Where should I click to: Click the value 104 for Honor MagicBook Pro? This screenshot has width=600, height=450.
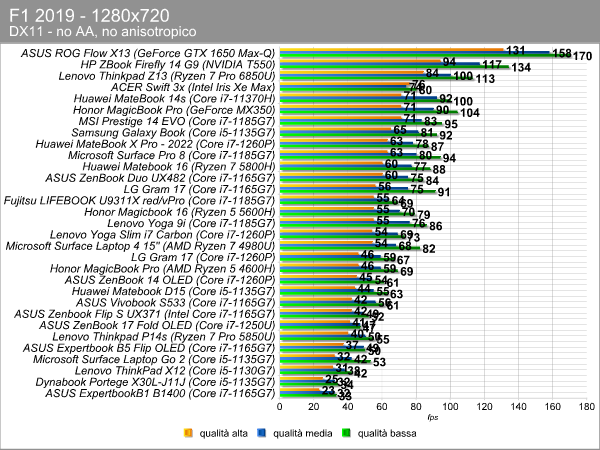470,113
